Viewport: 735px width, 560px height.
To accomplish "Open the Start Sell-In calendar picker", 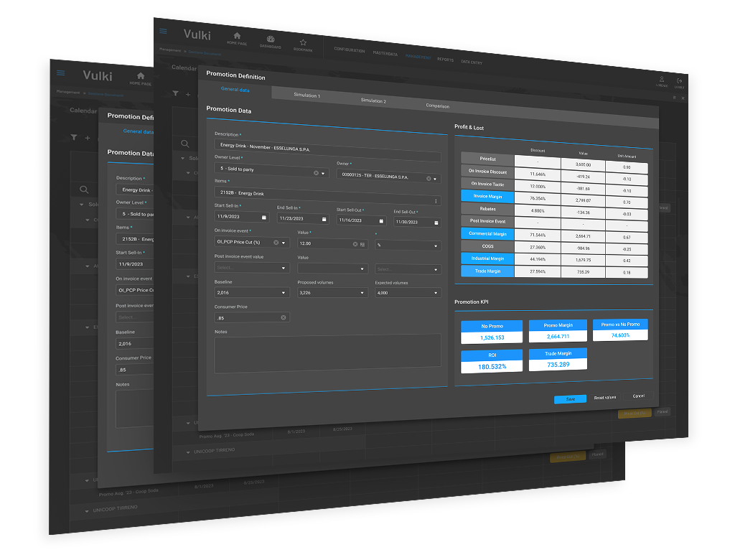I will (264, 218).
